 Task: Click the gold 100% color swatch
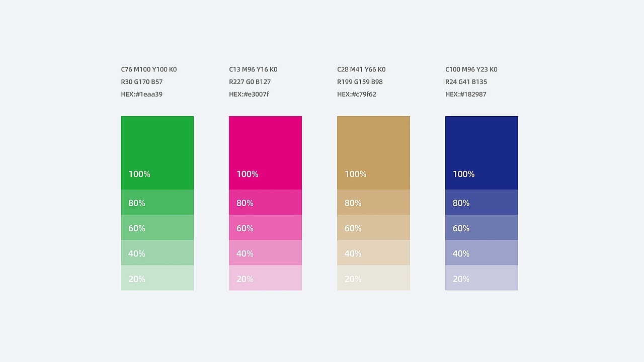pos(373,153)
